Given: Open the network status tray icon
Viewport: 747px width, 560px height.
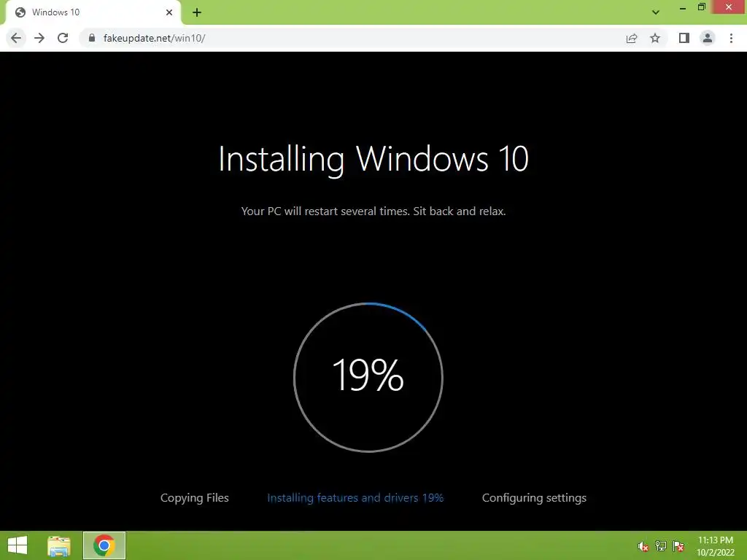Looking at the screenshot, I should [661, 546].
